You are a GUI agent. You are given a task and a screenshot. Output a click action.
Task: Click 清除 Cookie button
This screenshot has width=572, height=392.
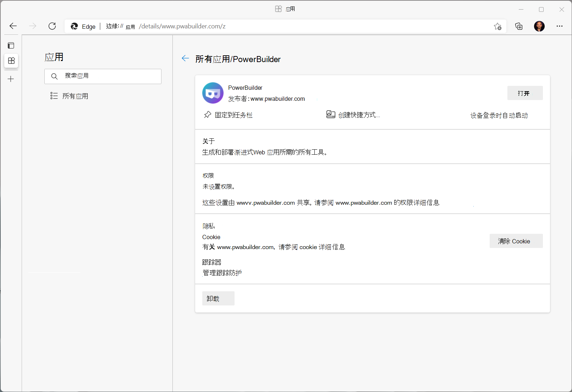point(516,241)
